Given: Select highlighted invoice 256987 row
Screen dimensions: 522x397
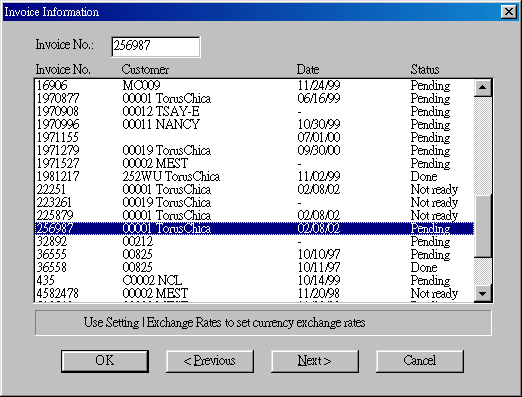Looking at the screenshot, I should point(254,228).
